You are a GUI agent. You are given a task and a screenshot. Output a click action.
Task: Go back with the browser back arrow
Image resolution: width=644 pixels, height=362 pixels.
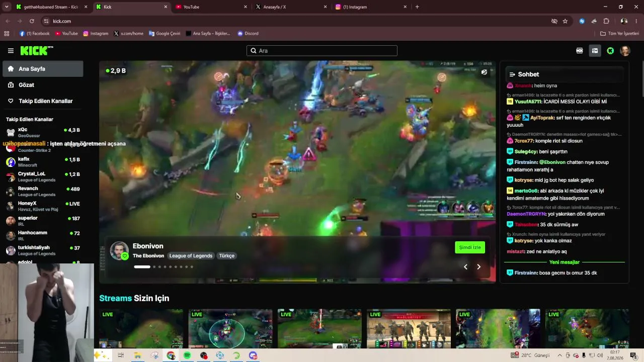8,21
